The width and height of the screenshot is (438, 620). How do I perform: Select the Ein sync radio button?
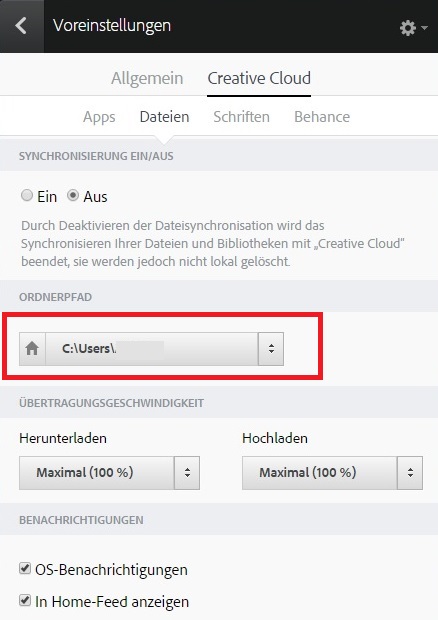pos(27,195)
